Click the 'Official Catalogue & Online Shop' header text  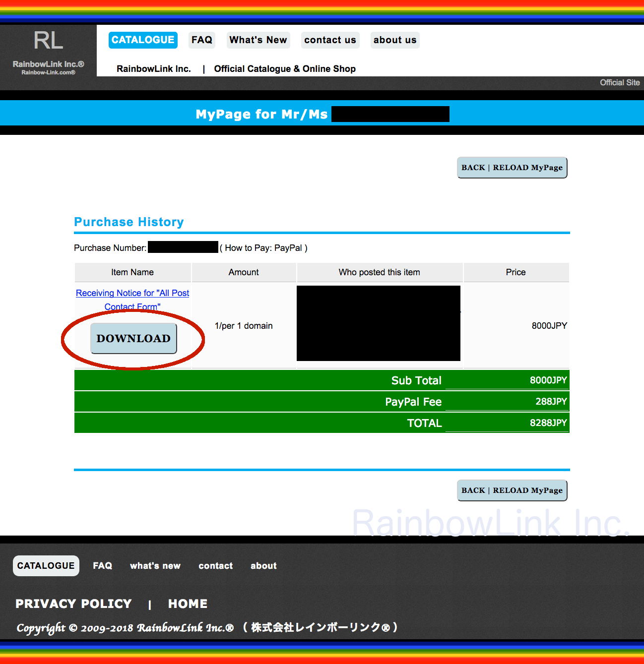(285, 69)
